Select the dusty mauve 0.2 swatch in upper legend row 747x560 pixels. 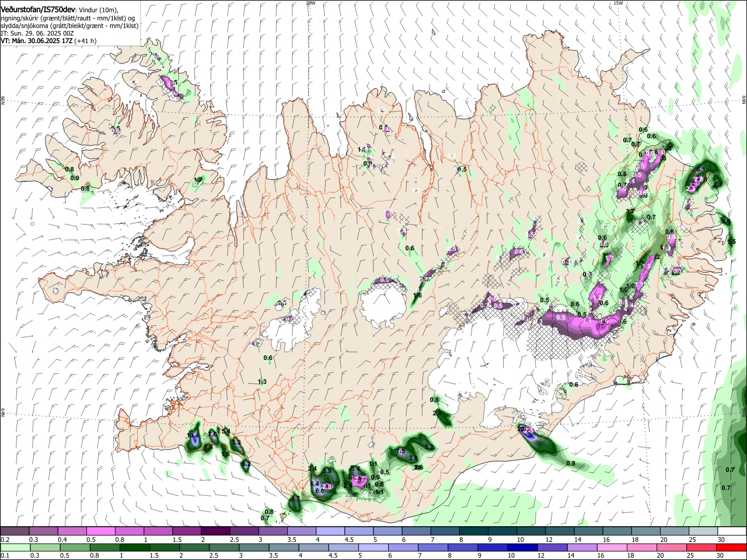pos(15,531)
